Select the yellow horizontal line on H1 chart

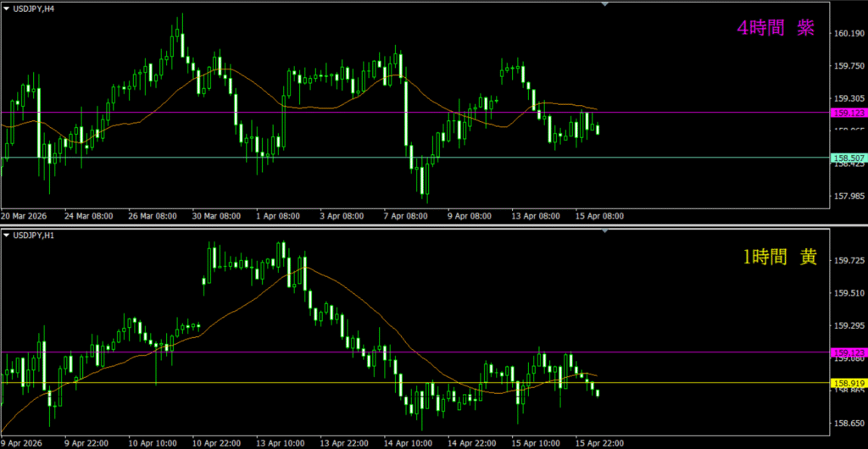click(x=254, y=383)
